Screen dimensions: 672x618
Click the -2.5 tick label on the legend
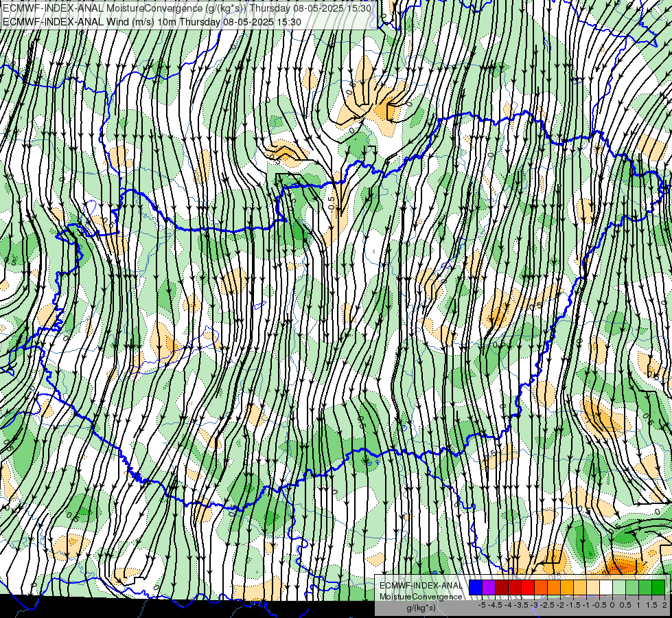pyautogui.click(x=547, y=605)
